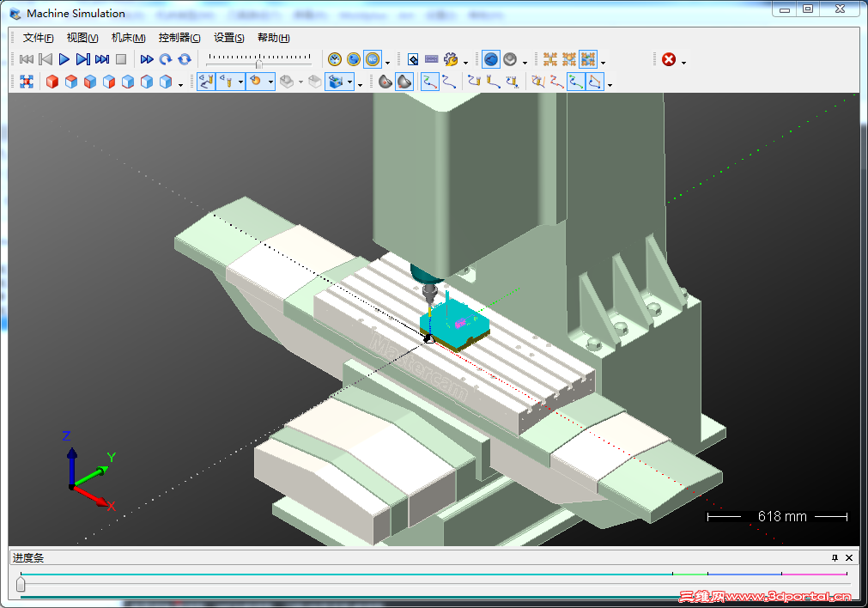The width and height of the screenshot is (868, 608).
Task: Open the dropdown beside the tool display button
Action: tap(240, 82)
